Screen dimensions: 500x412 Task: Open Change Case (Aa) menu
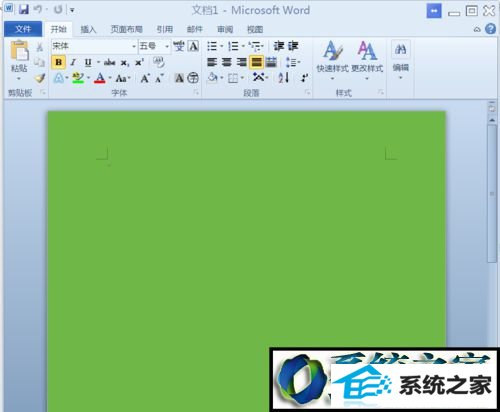tap(123, 78)
